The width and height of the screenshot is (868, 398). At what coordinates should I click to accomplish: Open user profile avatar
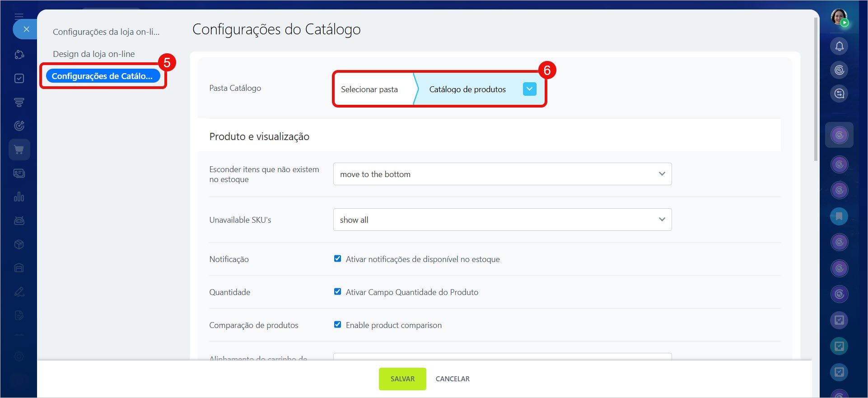click(839, 18)
